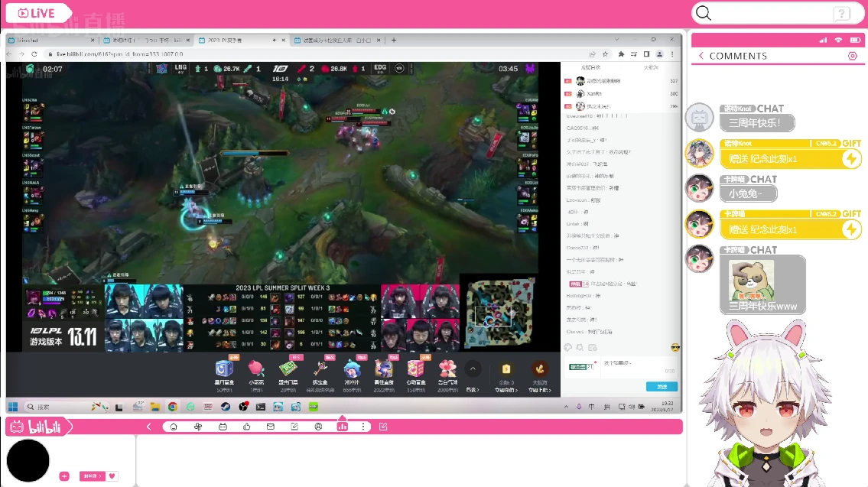Expand the gift bar with the up arrow
The image size is (868, 487).
tap(473, 369)
